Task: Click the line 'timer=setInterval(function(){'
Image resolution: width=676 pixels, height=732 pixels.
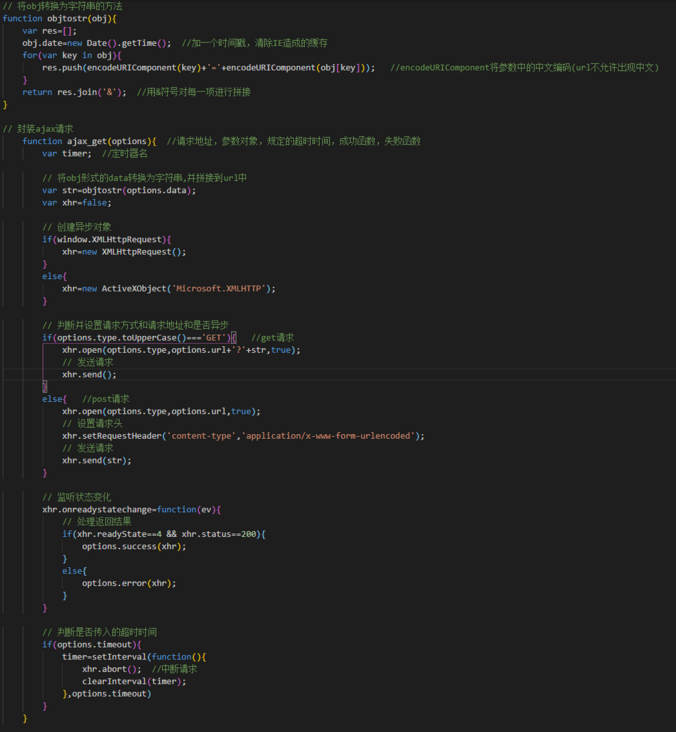Action: click(x=134, y=657)
